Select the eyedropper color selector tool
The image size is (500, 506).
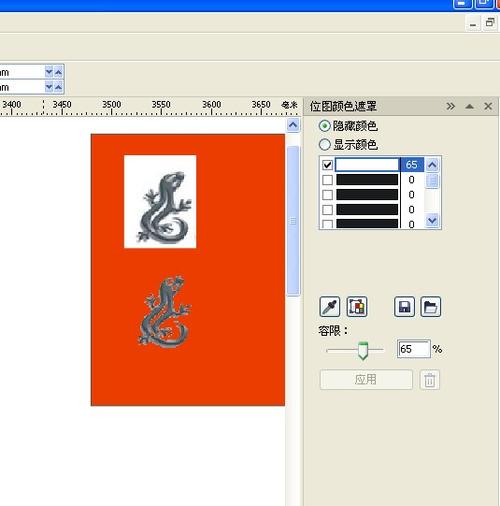point(330,306)
